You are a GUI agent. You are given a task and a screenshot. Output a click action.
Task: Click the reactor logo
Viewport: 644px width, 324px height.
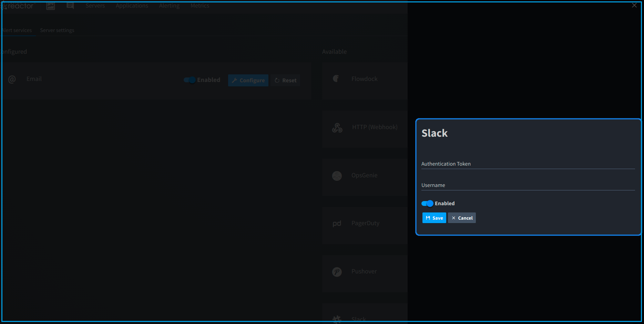18,6
